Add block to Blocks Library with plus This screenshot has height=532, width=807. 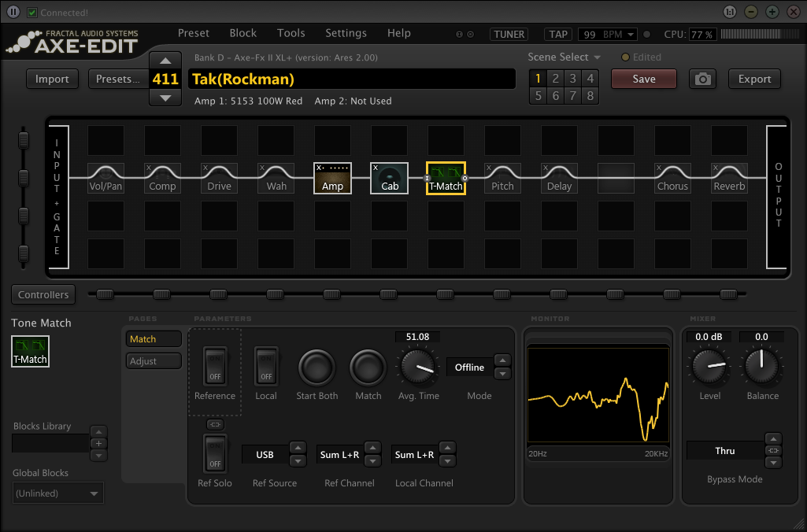coord(99,444)
